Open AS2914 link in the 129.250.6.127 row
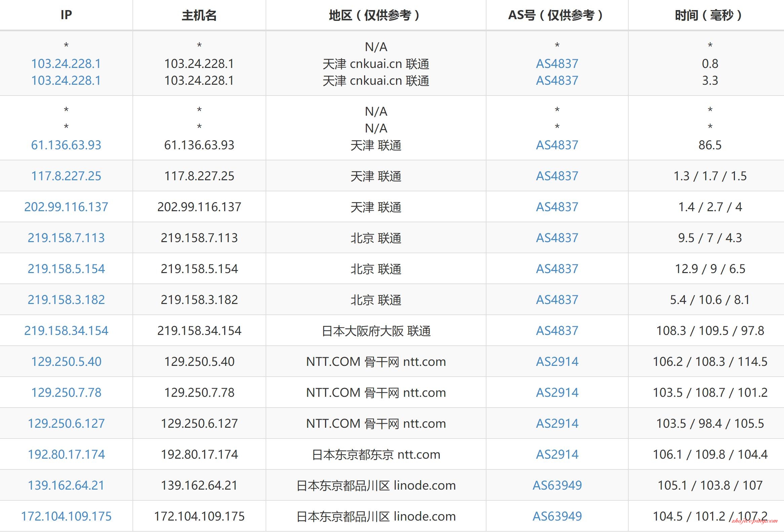Image resolution: width=784 pixels, height=532 pixels. tap(557, 423)
